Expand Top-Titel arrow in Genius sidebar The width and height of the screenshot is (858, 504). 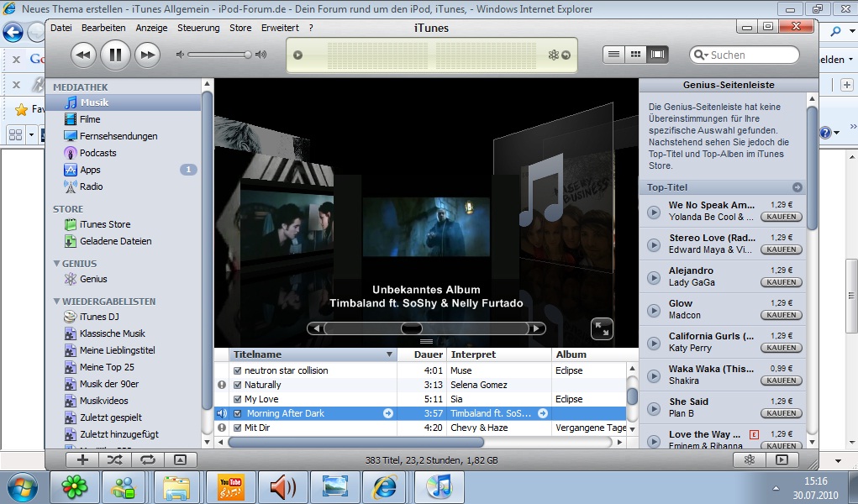click(x=797, y=187)
